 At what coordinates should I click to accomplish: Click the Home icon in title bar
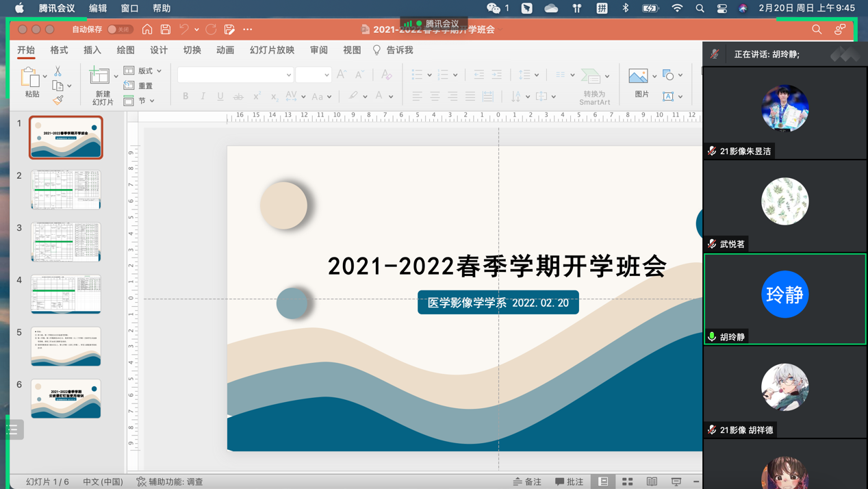[x=147, y=29]
